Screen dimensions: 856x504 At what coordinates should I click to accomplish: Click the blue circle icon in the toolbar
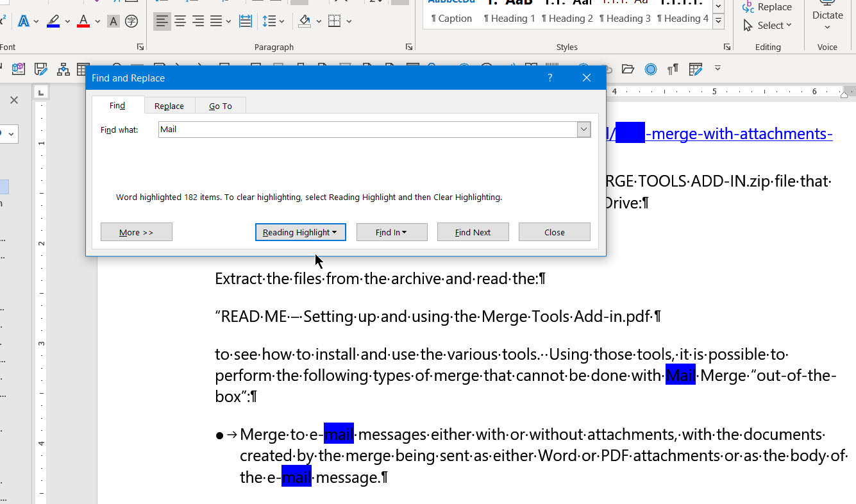pos(650,69)
